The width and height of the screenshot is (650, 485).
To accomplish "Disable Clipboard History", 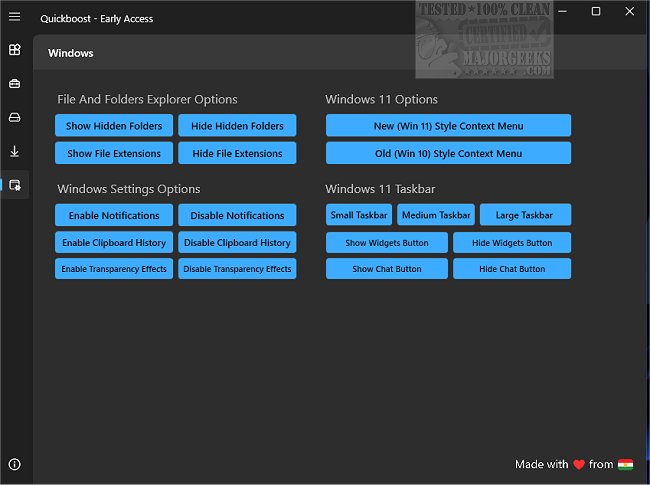I will [237, 242].
